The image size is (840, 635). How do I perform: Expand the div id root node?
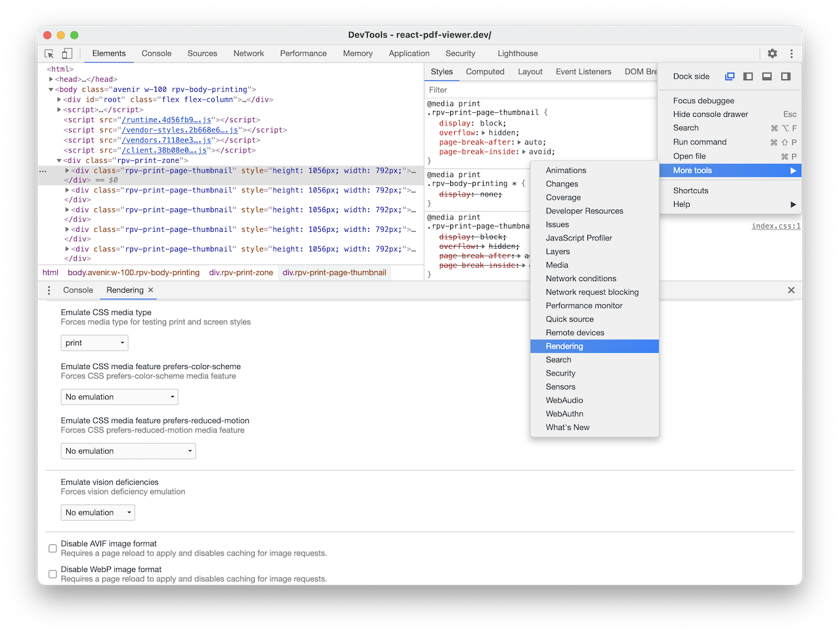point(59,100)
